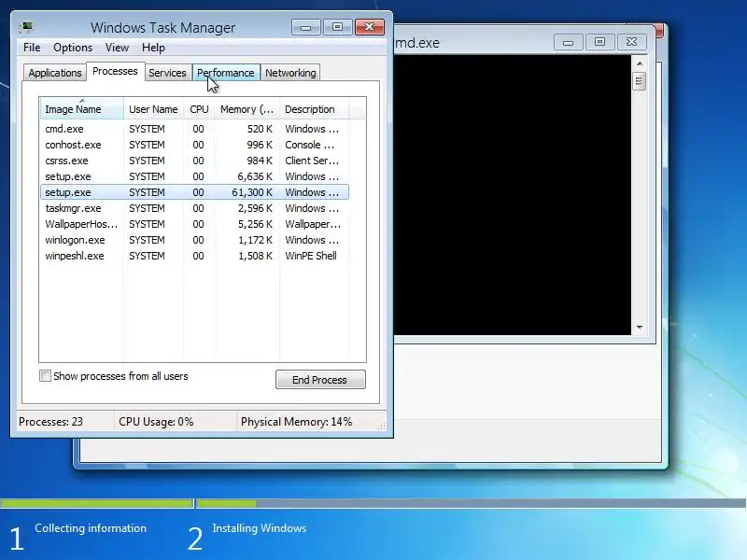The width and height of the screenshot is (747, 560).
Task: Open the Performance tab
Action: pos(226,73)
